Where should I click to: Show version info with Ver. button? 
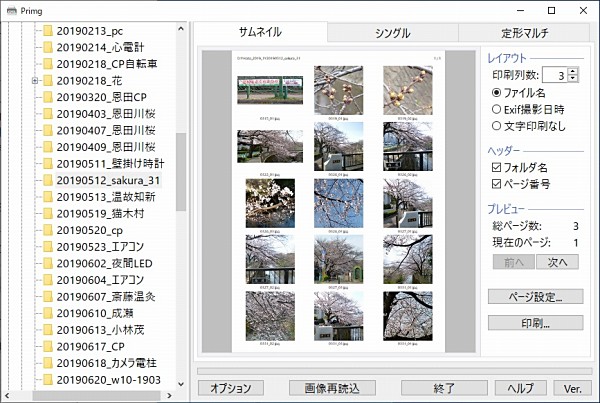click(x=572, y=388)
